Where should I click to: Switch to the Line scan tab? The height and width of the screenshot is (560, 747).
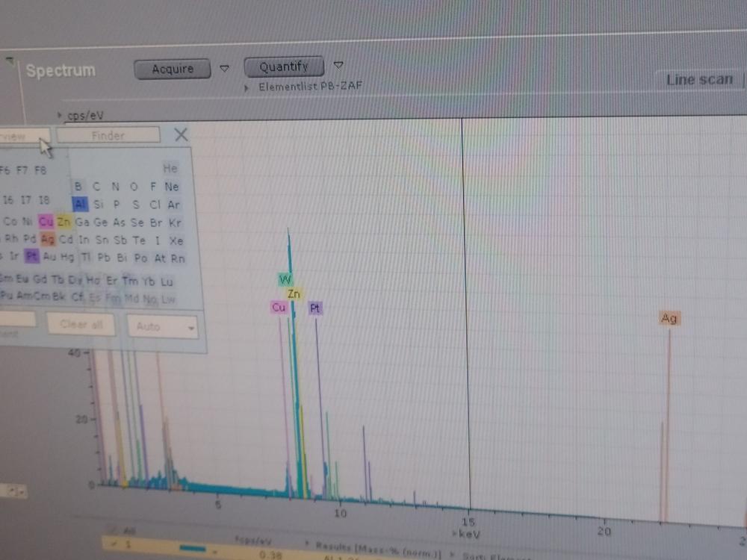(699, 79)
